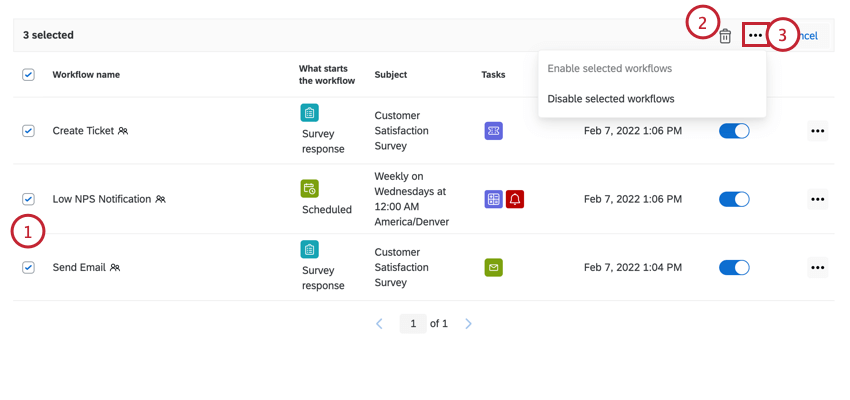This screenshot has height=400, width=850.
Task: Click the page number input field
Action: click(x=412, y=324)
